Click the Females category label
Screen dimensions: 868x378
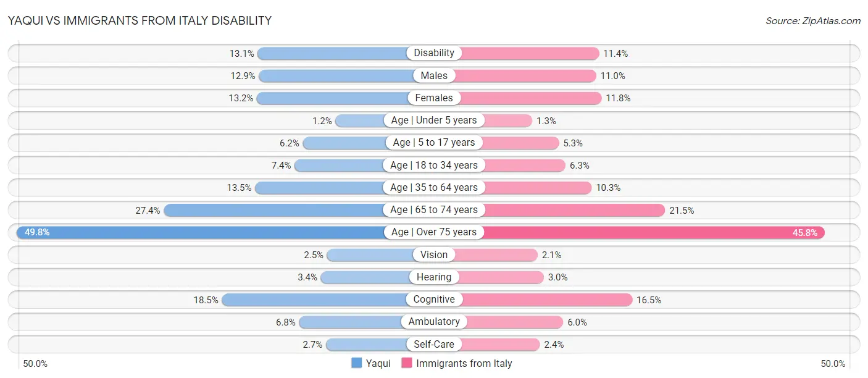click(x=434, y=98)
